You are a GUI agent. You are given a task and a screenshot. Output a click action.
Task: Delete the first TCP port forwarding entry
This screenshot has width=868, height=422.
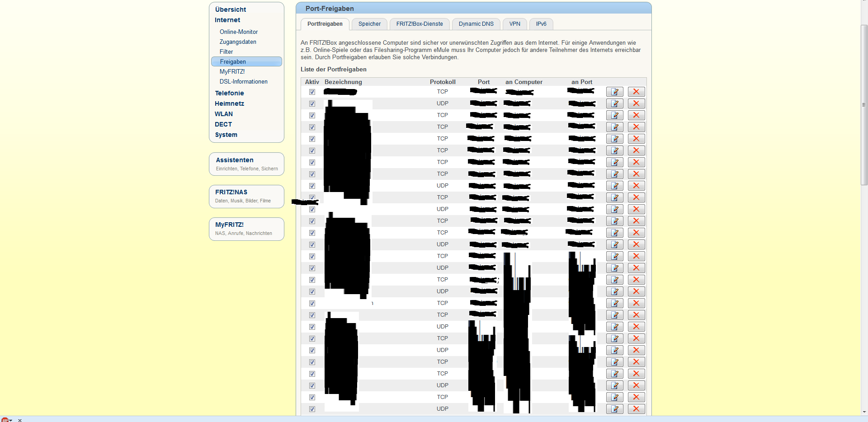coord(636,92)
